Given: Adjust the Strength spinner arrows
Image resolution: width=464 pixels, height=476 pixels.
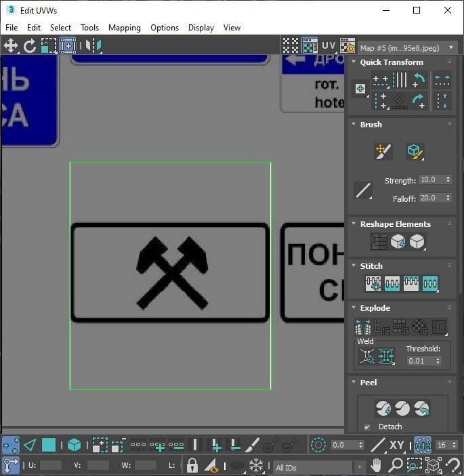Looking at the screenshot, I should pyautogui.click(x=448, y=179).
